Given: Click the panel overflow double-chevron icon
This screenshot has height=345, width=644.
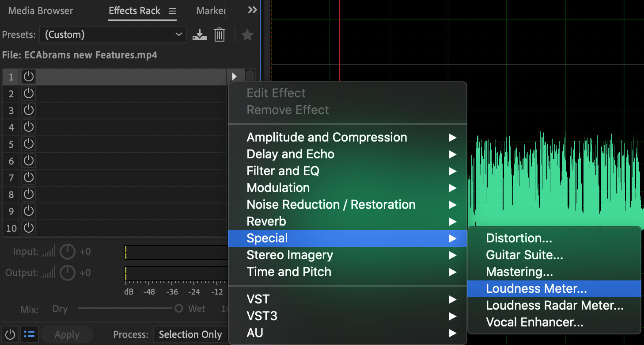Looking at the screenshot, I should (x=252, y=10).
